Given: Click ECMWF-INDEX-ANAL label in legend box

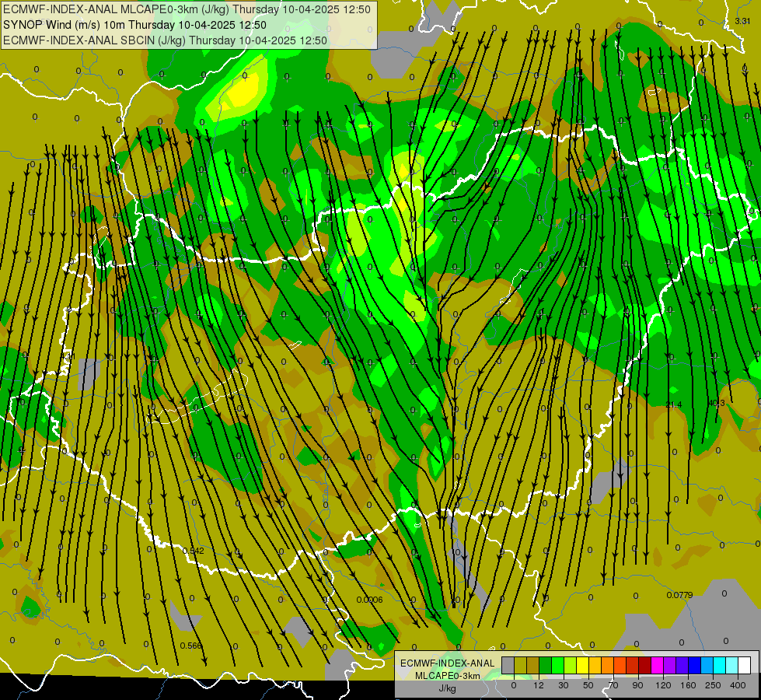Looking at the screenshot, I should 447,663.
